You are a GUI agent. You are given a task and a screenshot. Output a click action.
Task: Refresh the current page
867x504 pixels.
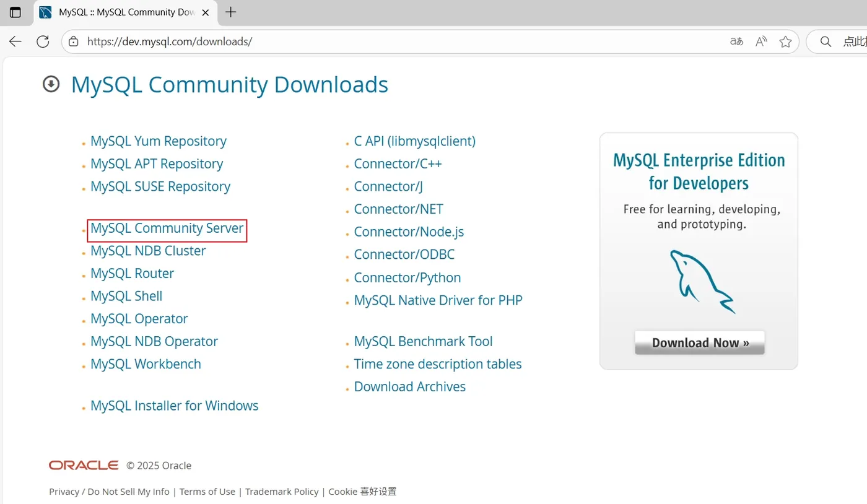(43, 41)
